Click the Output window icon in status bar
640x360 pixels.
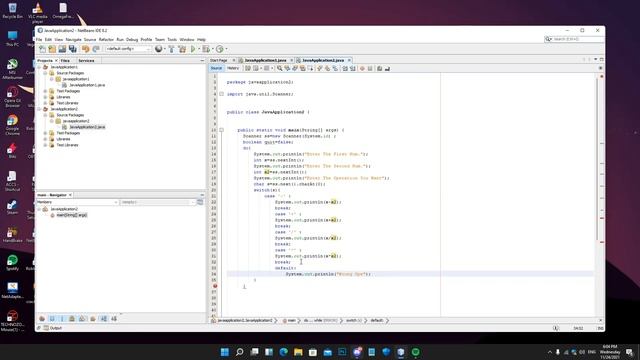[x=46, y=328]
